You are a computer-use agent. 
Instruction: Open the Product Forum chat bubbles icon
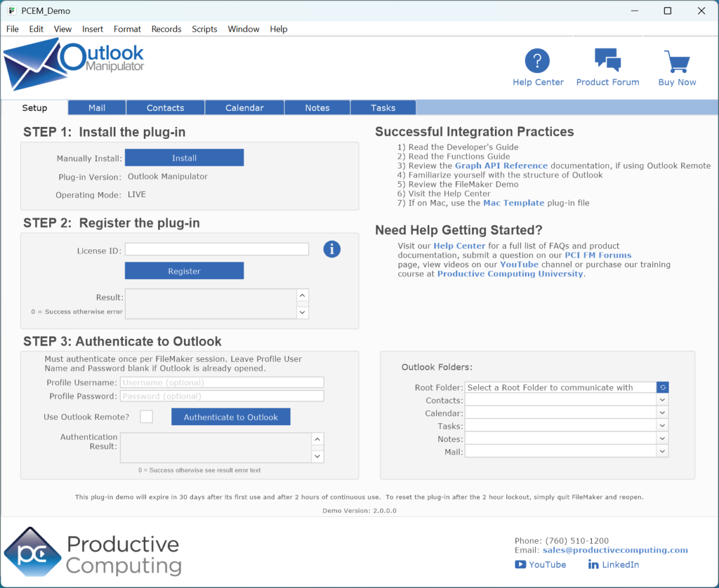point(608,60)
